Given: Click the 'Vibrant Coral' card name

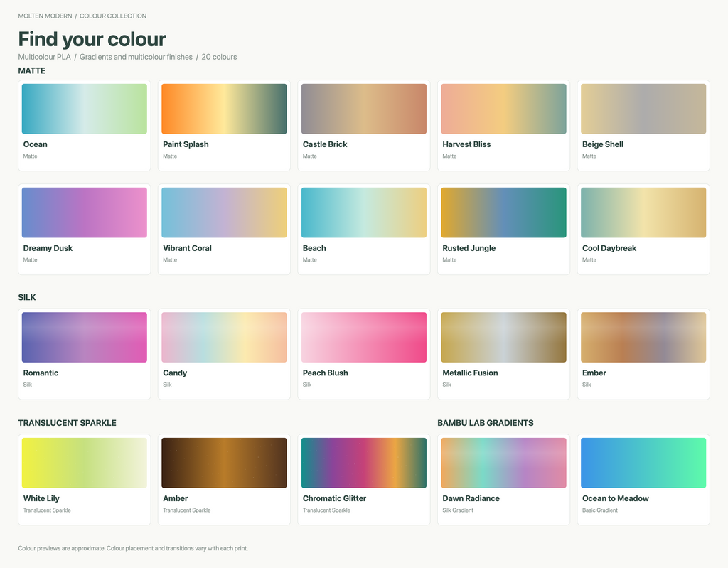Looking at the screenshot, I should 187,249.
